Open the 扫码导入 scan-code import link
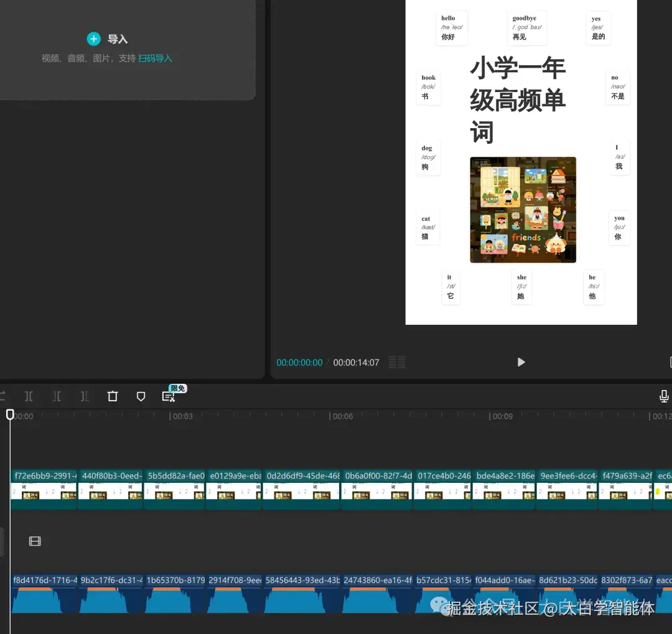This screenshot has height=634, width=672. point(155,58)
